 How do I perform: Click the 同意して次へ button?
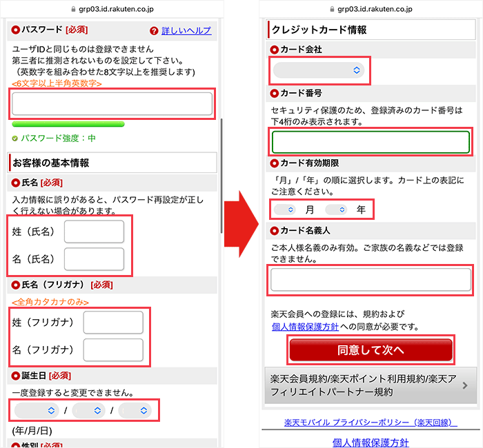371,350
